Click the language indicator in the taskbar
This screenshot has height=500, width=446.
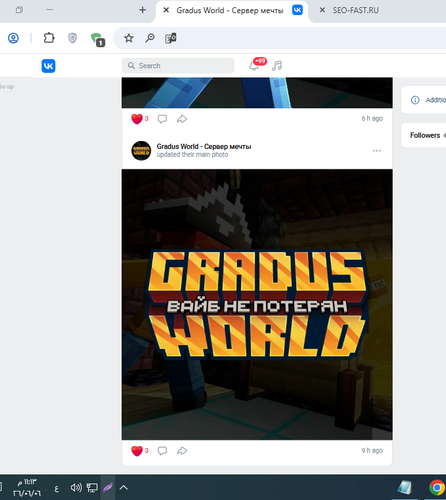click(56, 489)
